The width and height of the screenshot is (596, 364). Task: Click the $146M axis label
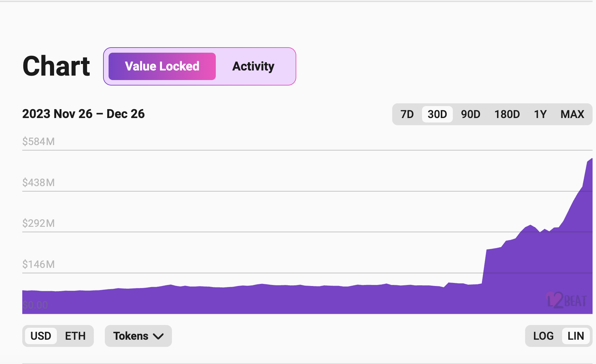[38, 264]
